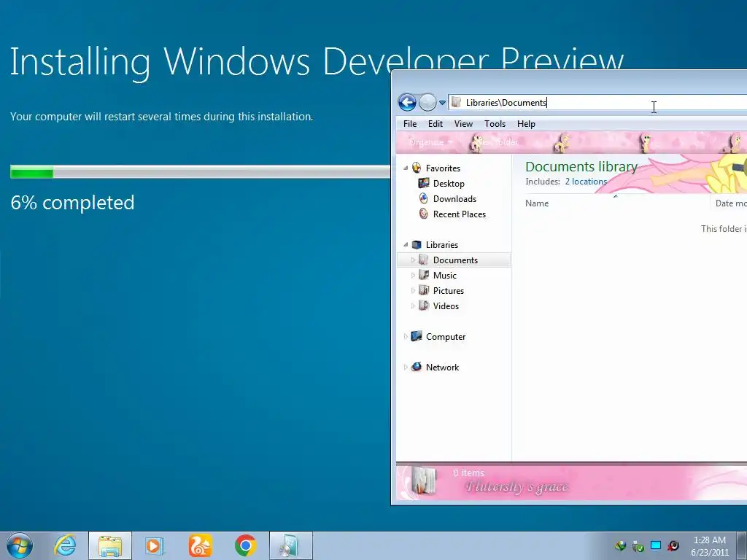The width and height of the screenshot is (747, 560).
Task: Collapse the Libraries group
Action: point(406,244)
